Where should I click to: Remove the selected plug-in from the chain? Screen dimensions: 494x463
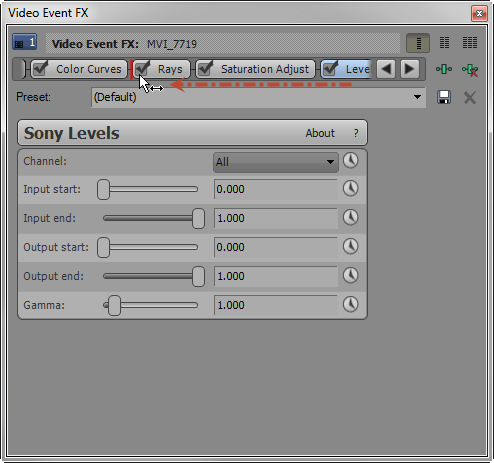(x=470, y=70)
